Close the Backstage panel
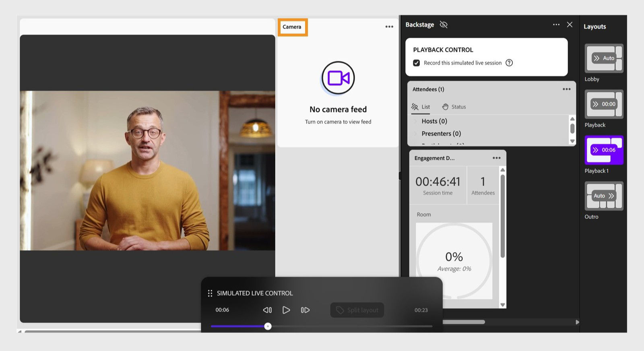Screen dimensions: 644x351 click(570, 25)
